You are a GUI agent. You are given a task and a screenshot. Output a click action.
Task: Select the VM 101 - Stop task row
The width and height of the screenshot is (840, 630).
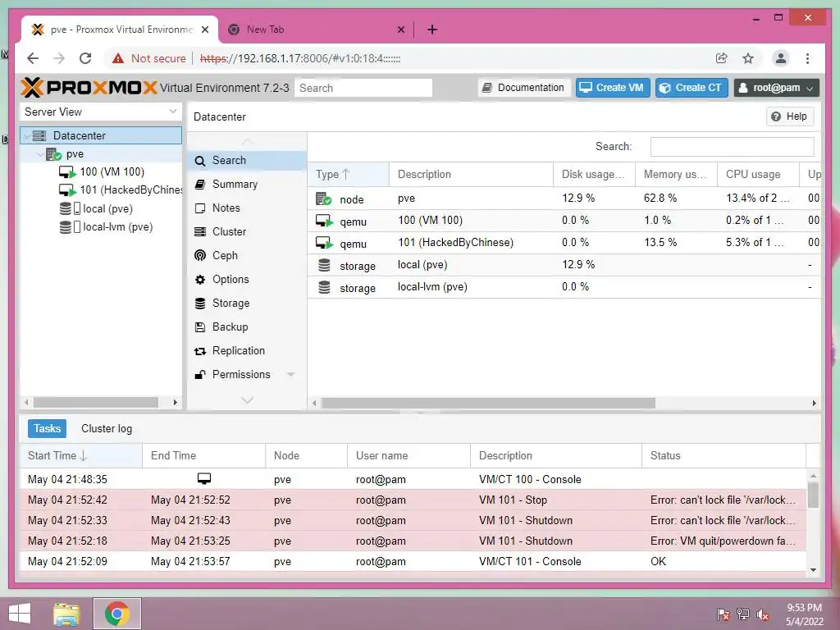413,500
